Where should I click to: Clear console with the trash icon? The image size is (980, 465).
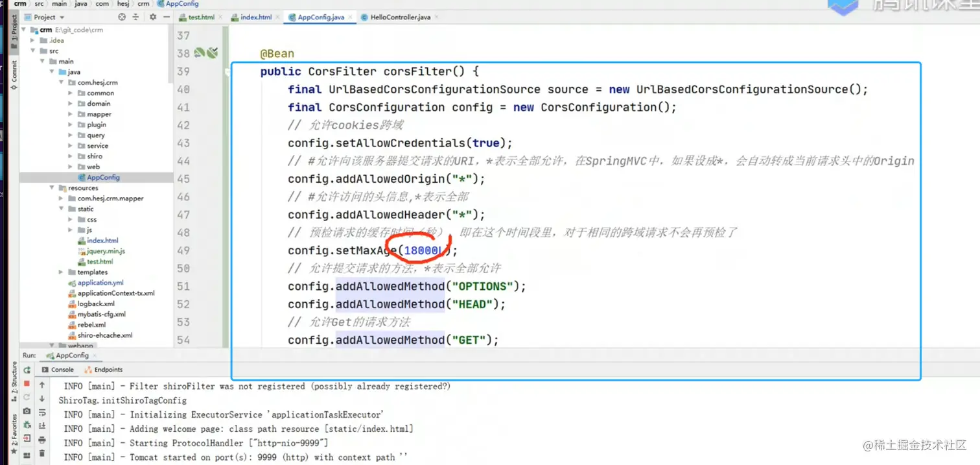point(42,454)
